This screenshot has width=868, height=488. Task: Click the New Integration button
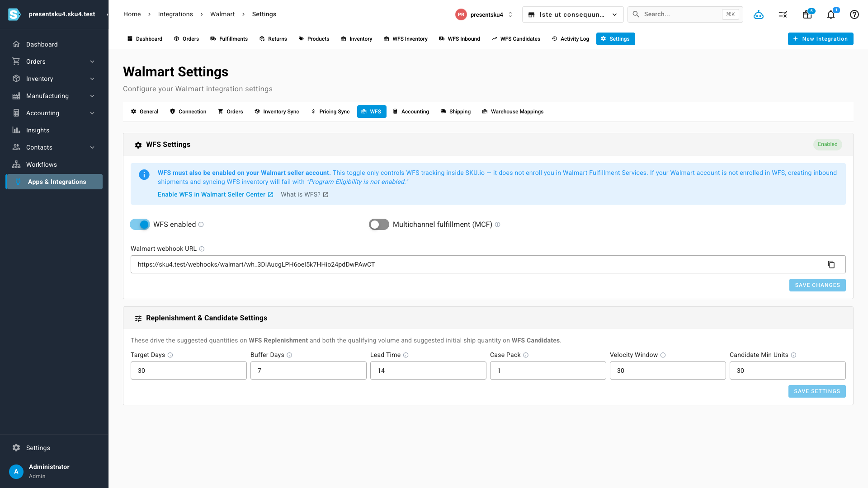tap(821, 39)
